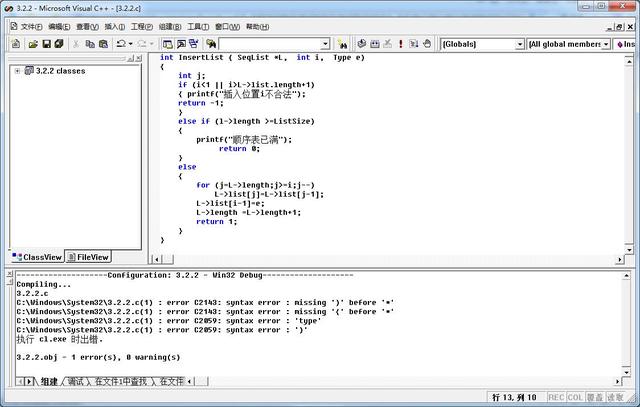Open the 组建(B) build menu
The width and height of the screenshot is (640, 407).
(171, 27)
